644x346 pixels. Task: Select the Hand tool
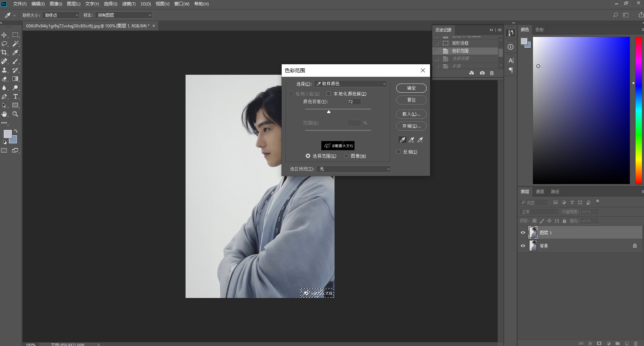[x=4, y=114]
